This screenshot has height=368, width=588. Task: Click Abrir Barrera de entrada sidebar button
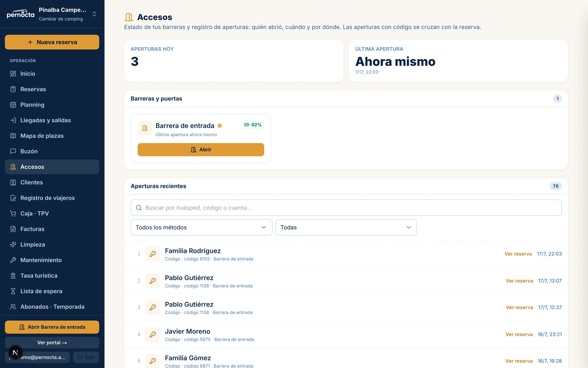(x=52, y=327)
